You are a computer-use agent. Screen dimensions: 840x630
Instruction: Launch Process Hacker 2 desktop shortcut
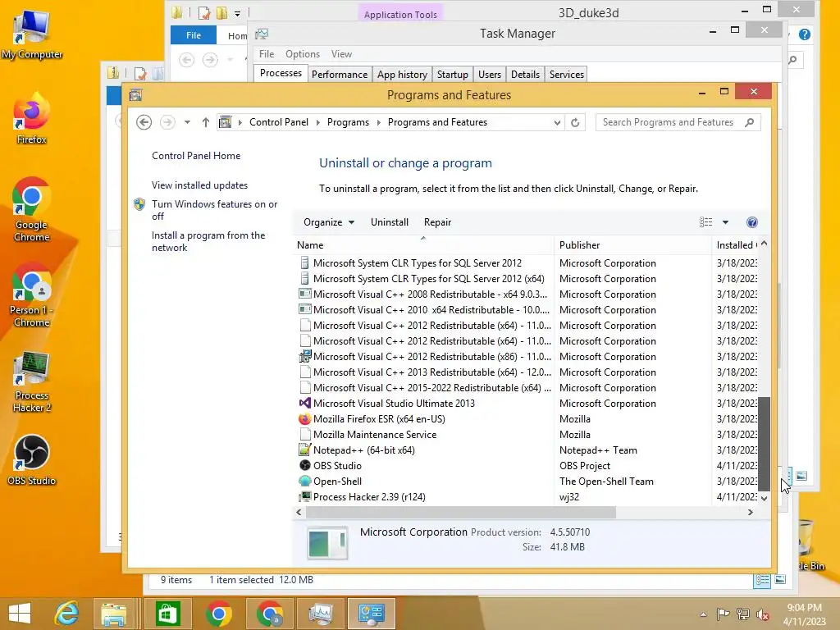[31, 381]
